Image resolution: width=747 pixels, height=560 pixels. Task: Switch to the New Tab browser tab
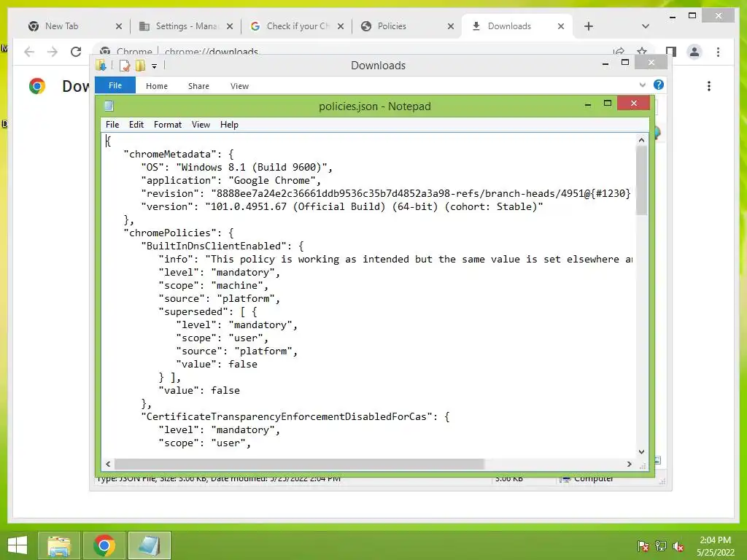point(61,26)
